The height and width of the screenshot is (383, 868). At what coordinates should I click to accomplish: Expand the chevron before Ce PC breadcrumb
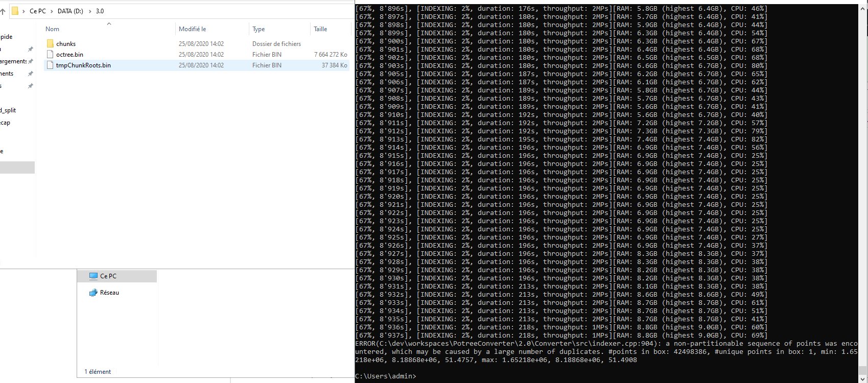(x=24, y=11)
